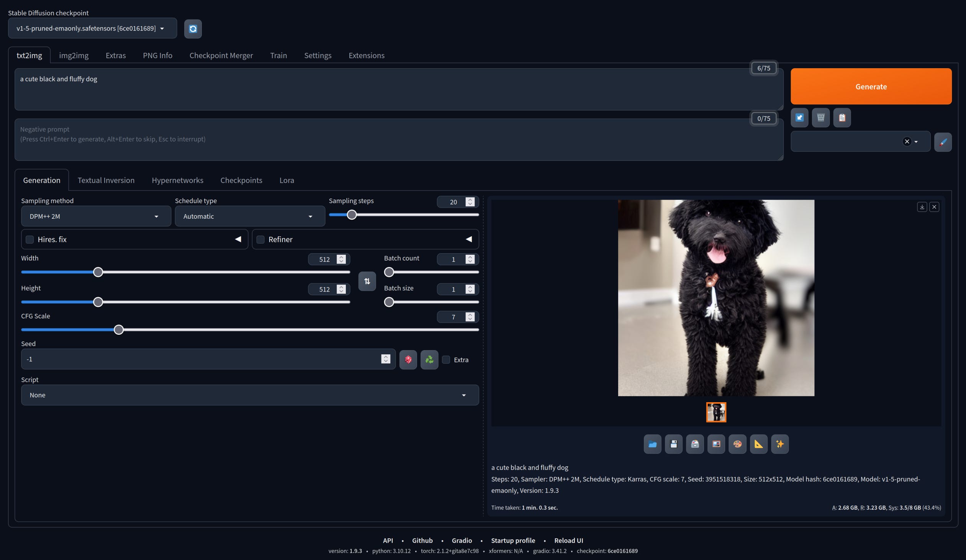Open the Lora tab

(x=287, y=180)
